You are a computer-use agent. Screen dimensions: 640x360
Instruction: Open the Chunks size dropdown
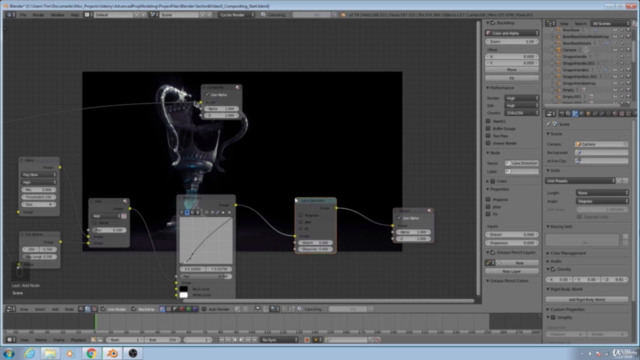tap(522, 113)
